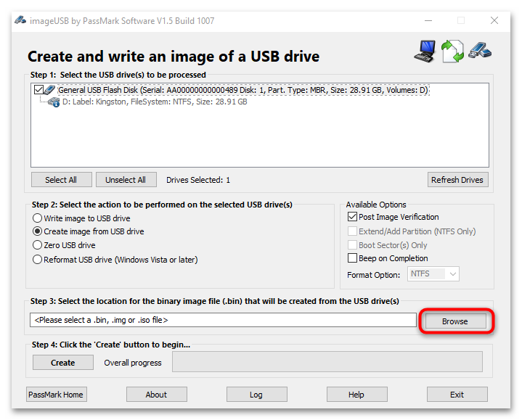
Task: Select the 'D: Label: Kingston' volume row
Action: [x=155, y=102]
